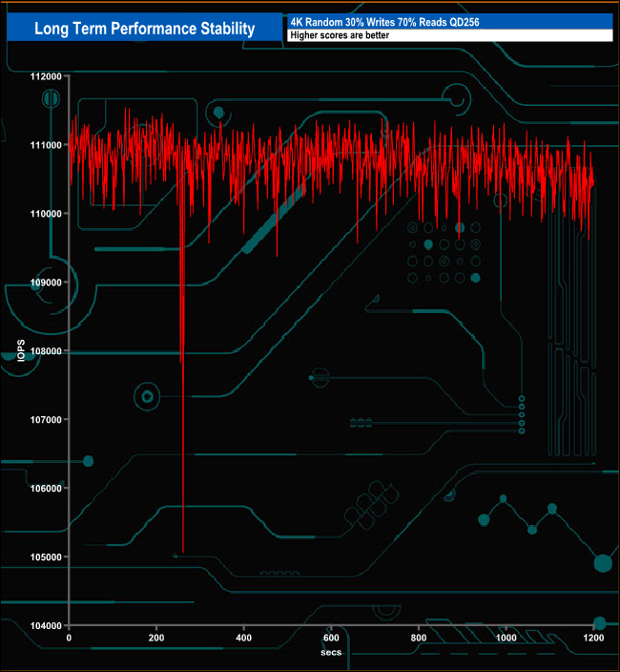620x672 pixels.
Task: Select the 800 x-axis tick label
Action: point(419,638)
